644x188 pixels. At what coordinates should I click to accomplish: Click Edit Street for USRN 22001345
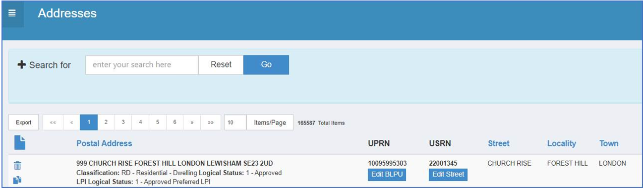[448, 175]
